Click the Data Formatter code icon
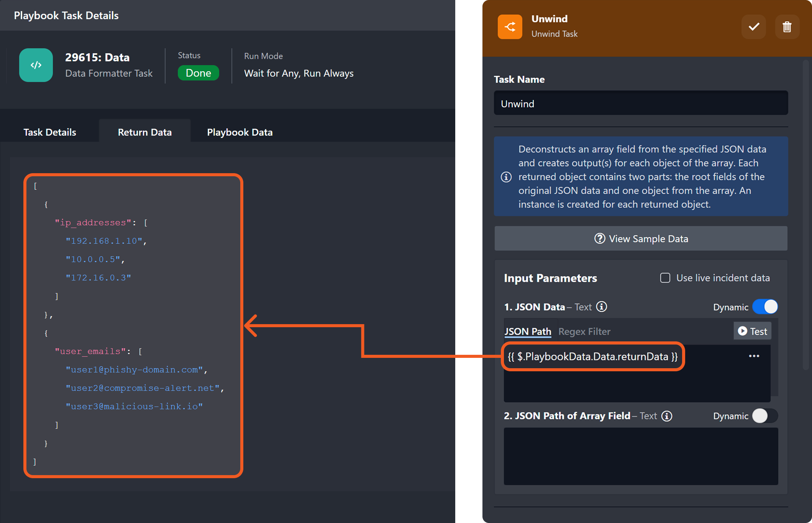This screenshot has height=523, width=812. (x=36, y=65)
